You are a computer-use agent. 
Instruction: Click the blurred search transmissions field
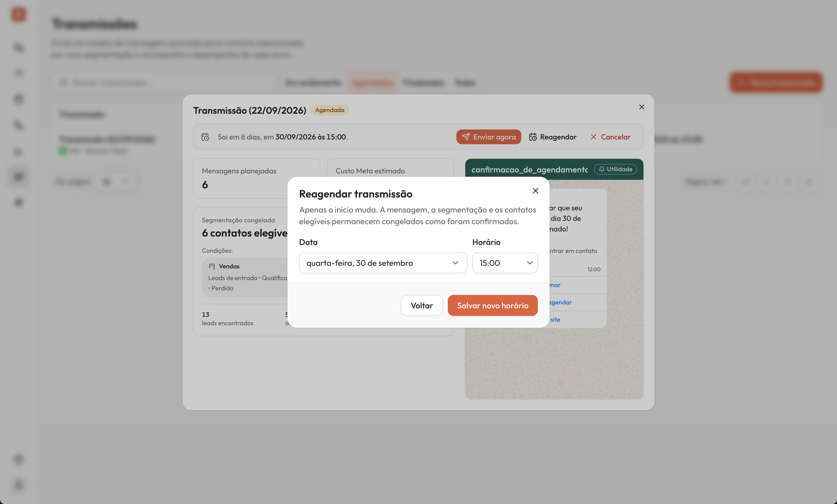163,83
